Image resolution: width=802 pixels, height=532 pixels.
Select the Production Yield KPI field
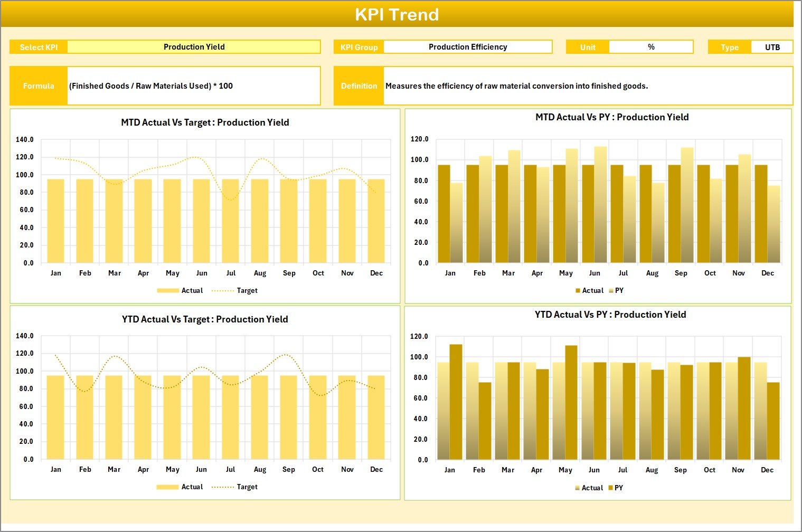(194, 46)
